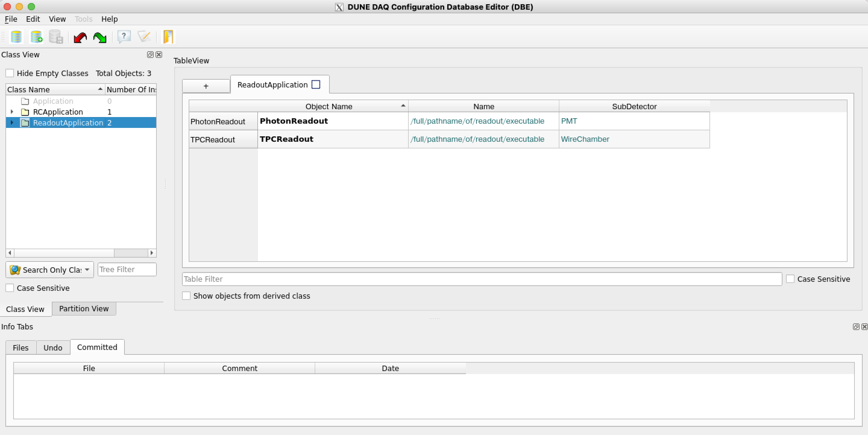Click the greyed pencil edit icon
Screen dimensions: 868x435
coord(144,37)
